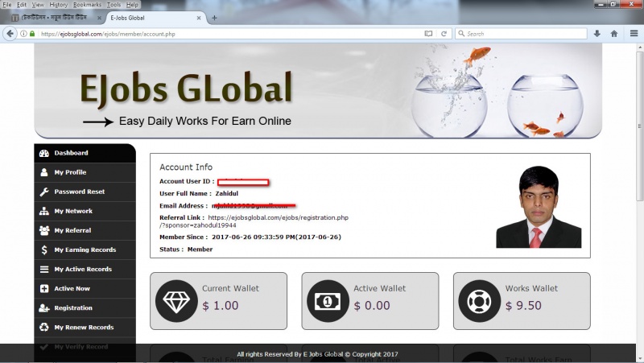Click the green padlock security icon
The width and height of the screenshot is (644, 363).
point(32,34)
